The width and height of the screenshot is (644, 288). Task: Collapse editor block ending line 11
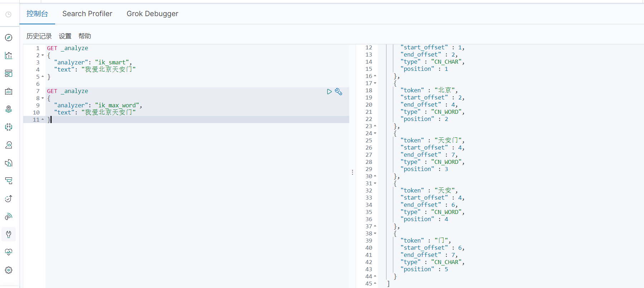(x=43, y=119)
